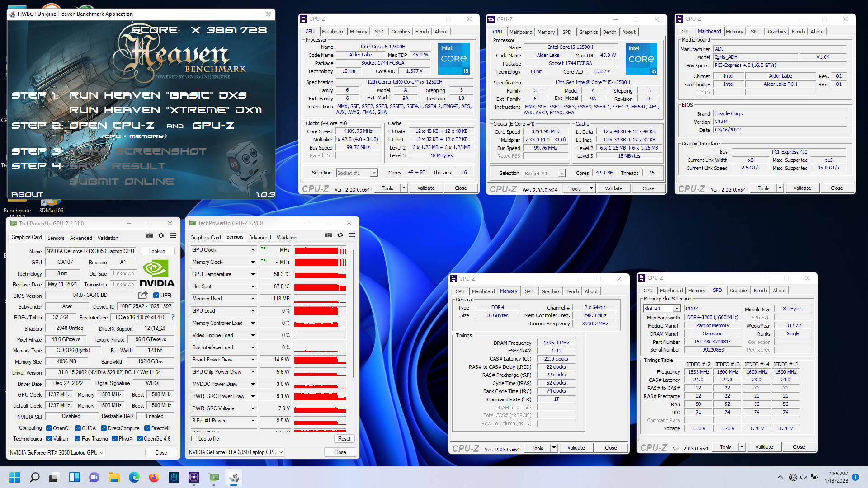Open Tools dropdown arrow in CPU-Z Memory window

[x=554, y=448]
